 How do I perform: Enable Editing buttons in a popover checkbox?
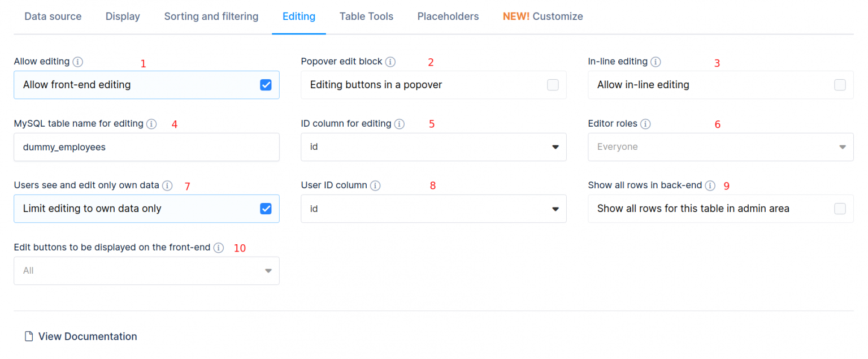[553, 85]
